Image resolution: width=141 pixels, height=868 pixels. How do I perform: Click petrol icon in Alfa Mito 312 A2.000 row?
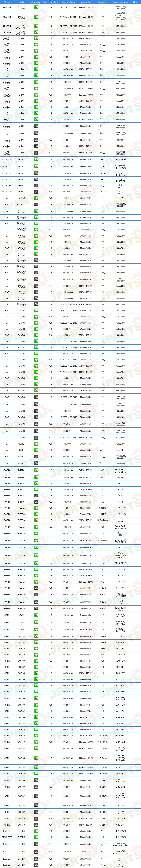(x=36, y=44)
